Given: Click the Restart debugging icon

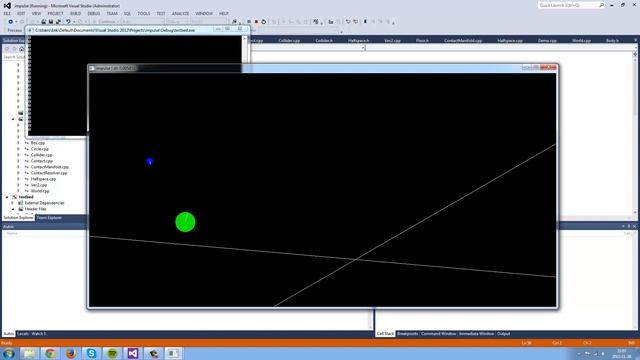Looking at the screenshot, I should point(264,22).
